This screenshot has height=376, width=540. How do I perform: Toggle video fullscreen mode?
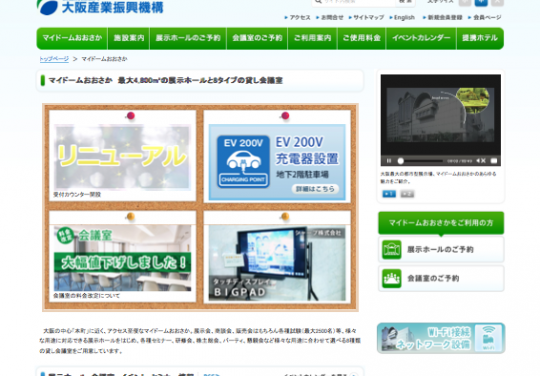tap(494, 161)
